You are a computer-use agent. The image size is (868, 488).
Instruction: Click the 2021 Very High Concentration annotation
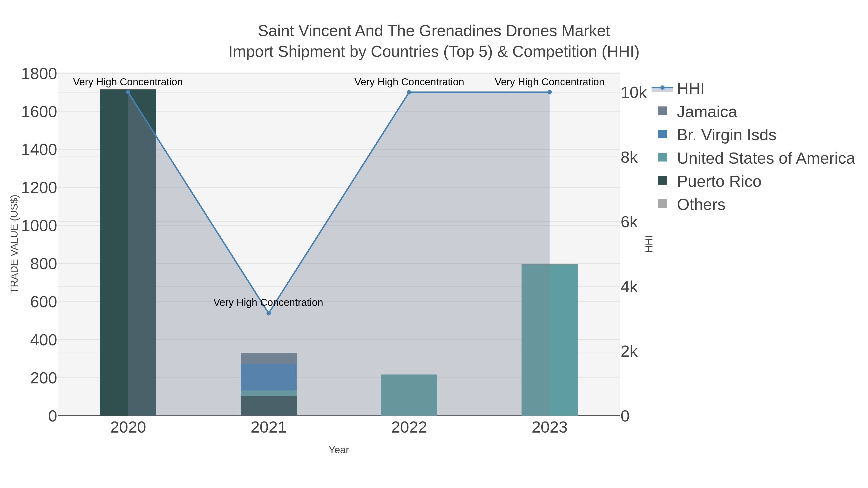[268, 302]
